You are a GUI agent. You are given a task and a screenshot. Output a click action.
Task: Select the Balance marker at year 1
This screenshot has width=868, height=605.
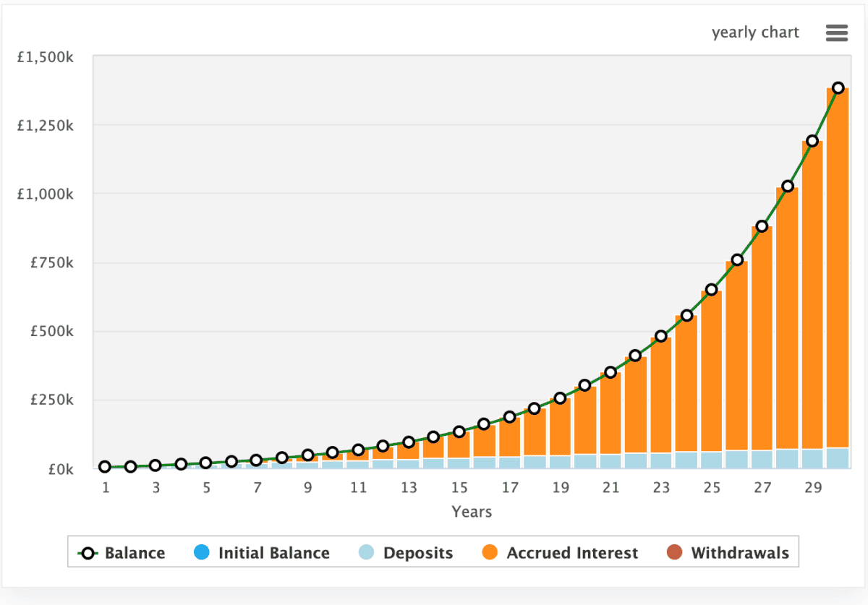pyautogui.click(x=105, y=467)
